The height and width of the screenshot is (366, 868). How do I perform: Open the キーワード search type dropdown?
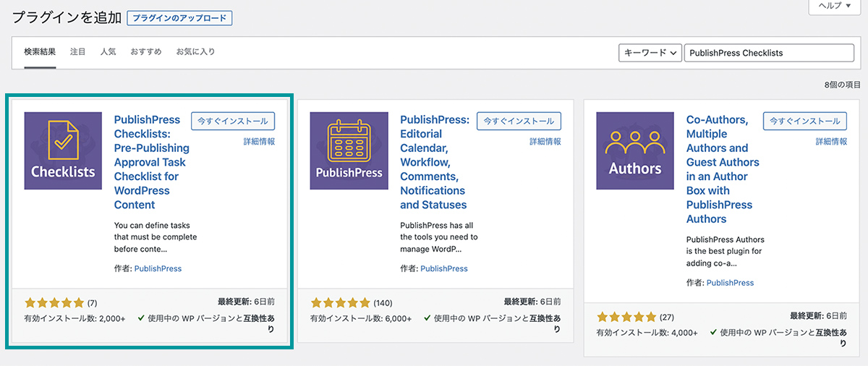(650, 53)
